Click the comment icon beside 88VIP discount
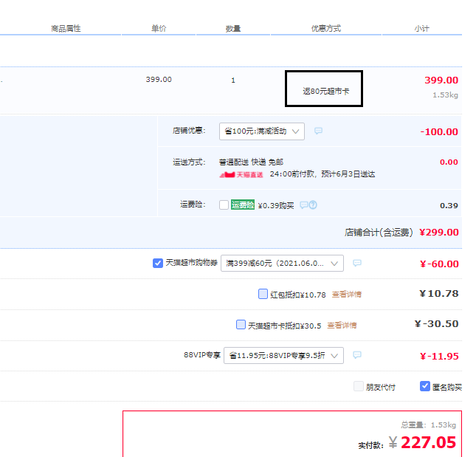The height and width of the screenshot is (457, 476). coord(357,355)
